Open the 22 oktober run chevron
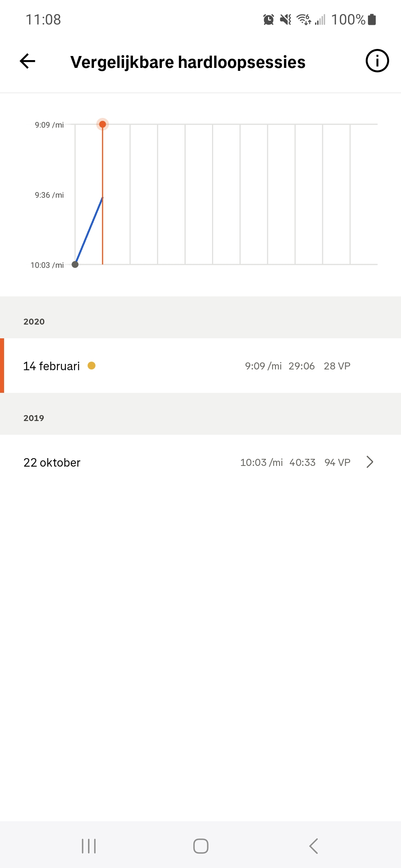This screenshot has width=401, height=868. (x=370, y=462)
